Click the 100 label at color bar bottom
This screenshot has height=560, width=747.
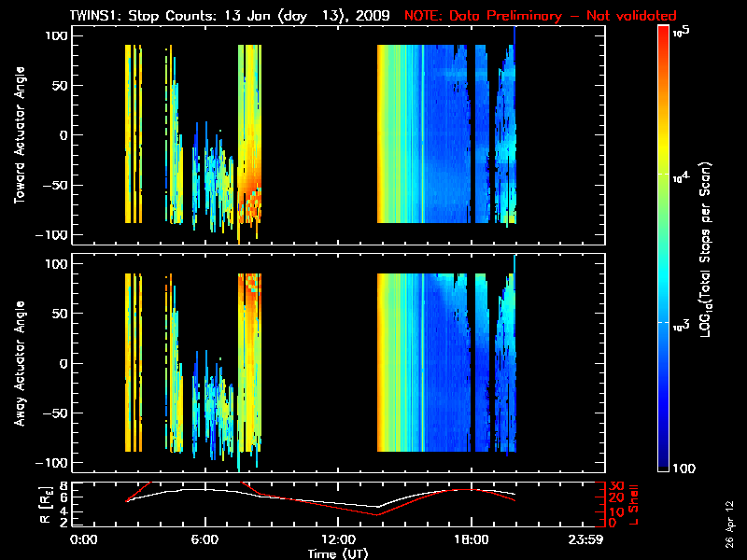pos(683,467)
